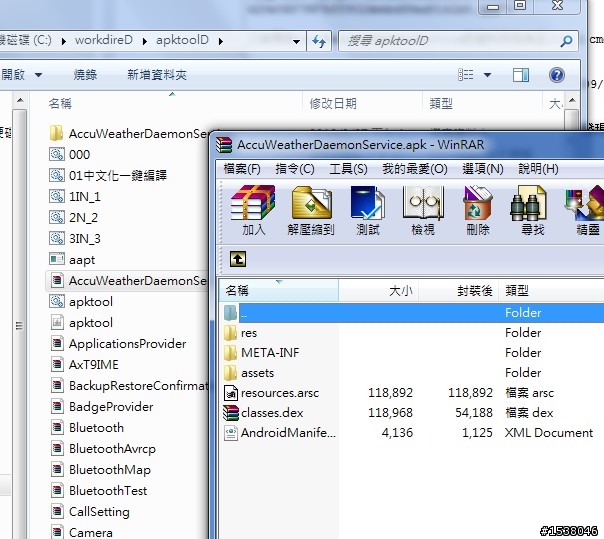Expand arrow after apktoolD breadcrumb

tap(220, 41)
